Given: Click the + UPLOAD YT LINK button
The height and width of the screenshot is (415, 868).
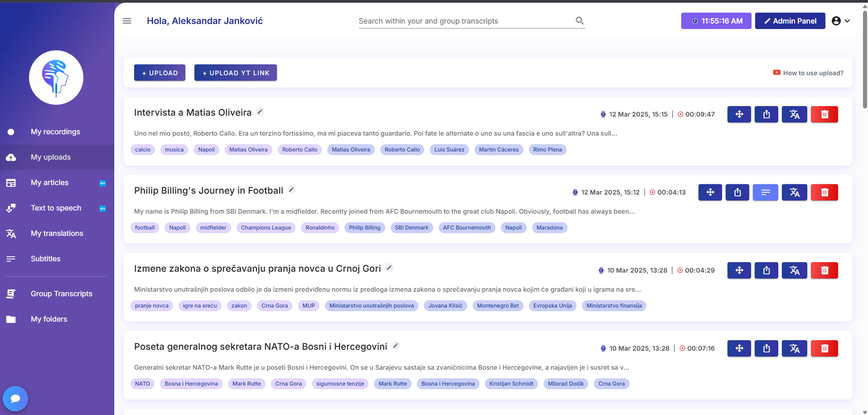Looking at the screenshot, I should [x=235, y=73].
